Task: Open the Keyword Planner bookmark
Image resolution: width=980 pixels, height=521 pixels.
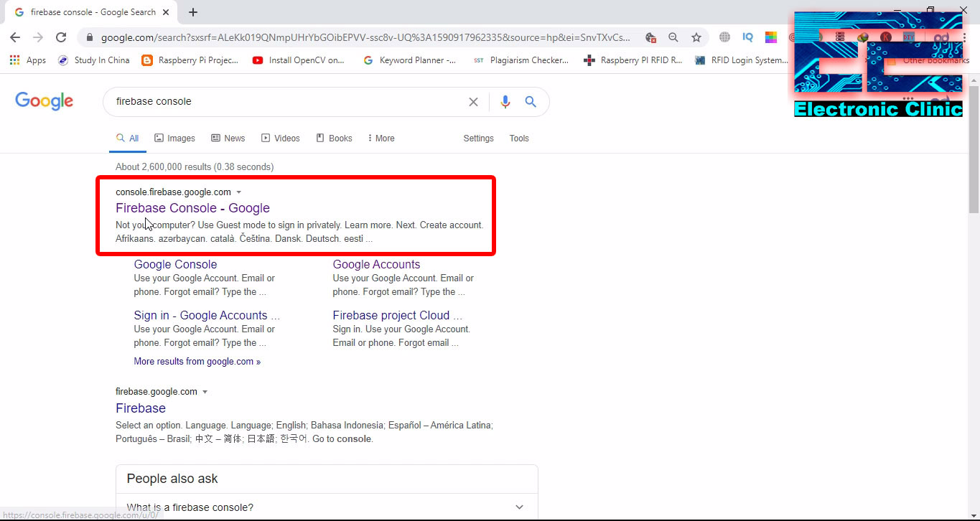Action: 409,60
